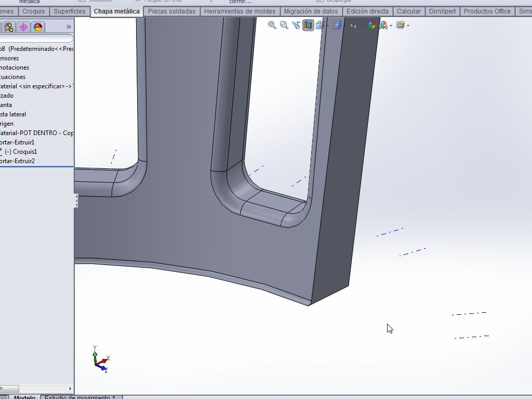Screen dimensions: 532x399
Task: Open the Productos Office tab
Action: [x=487, y=11]
